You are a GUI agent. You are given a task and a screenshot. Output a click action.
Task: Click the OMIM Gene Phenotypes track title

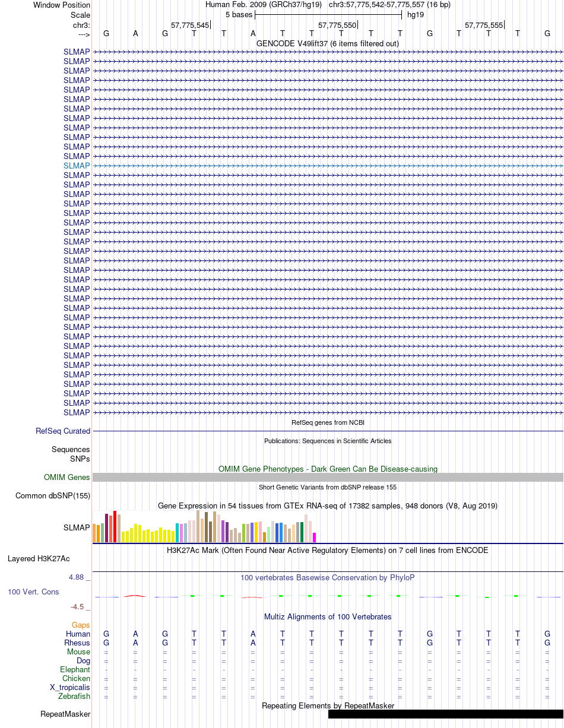pos(328,469)
